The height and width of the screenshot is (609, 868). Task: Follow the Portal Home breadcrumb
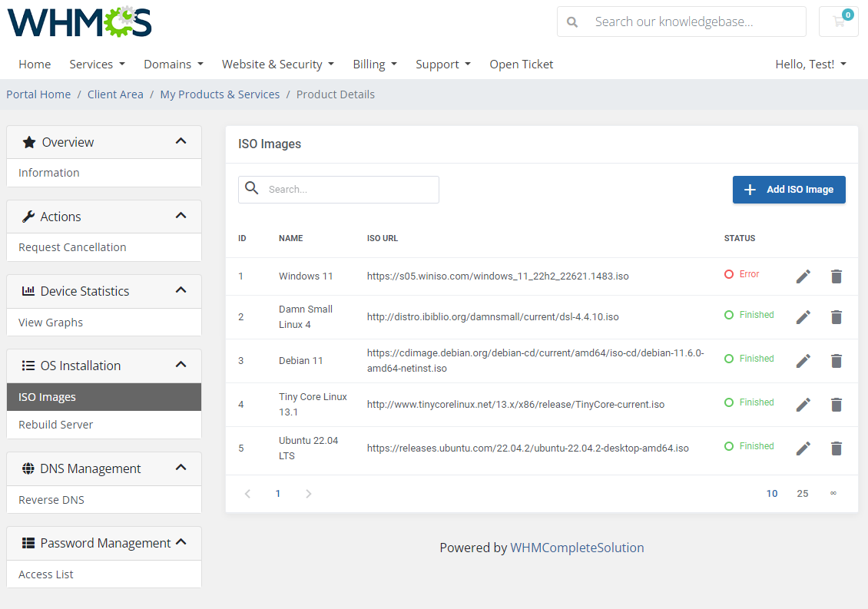pyautogui.click(x=38, y=94)
